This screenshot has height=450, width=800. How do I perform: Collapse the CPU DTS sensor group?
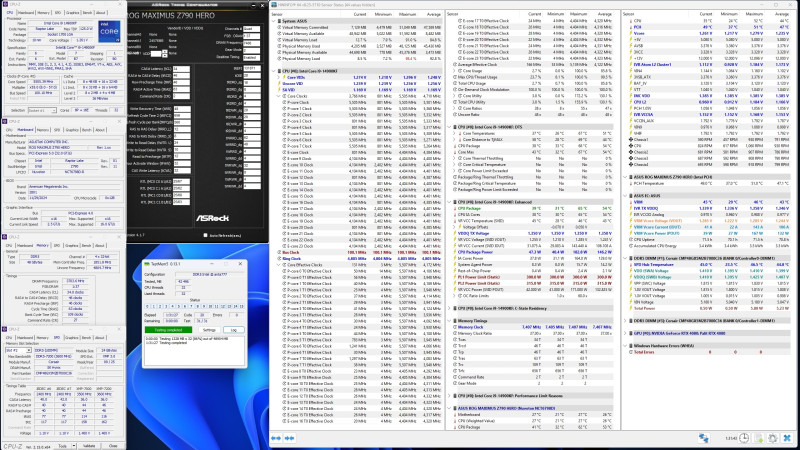point(450,127)
